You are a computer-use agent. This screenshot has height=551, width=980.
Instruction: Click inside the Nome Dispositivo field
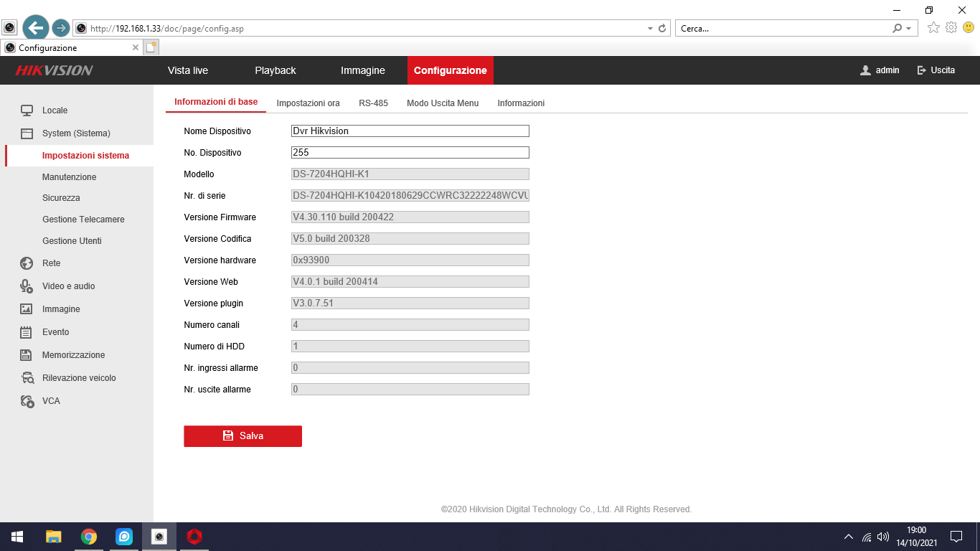pos(410,131)
